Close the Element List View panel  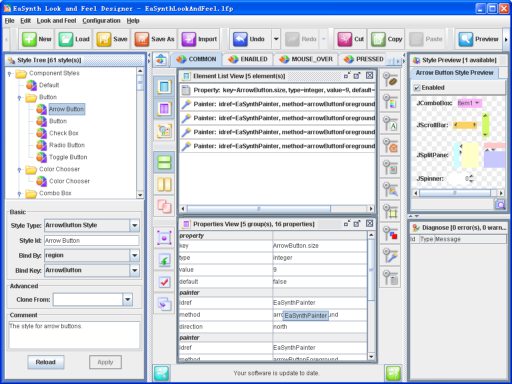point(369,76)
